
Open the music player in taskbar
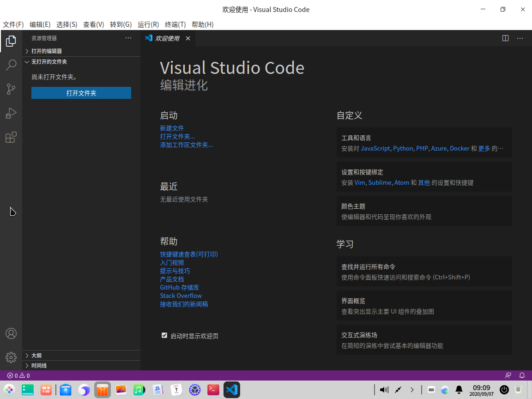139,390
